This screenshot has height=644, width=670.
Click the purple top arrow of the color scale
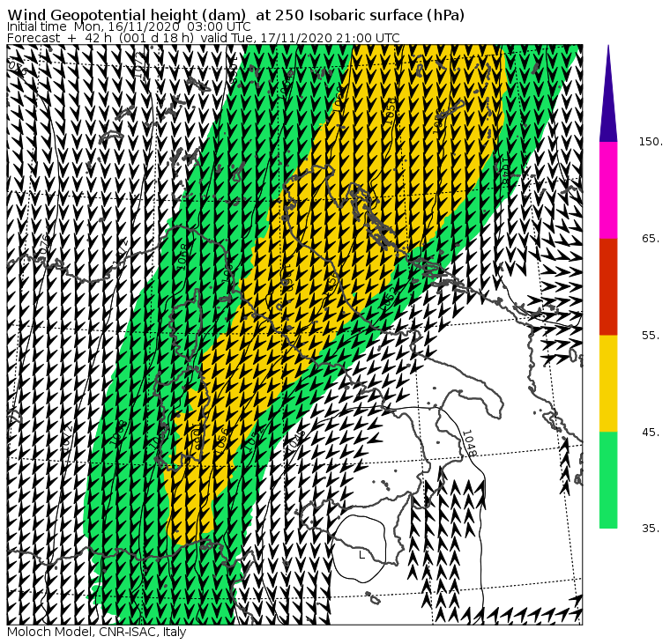(x=608, y=93)
